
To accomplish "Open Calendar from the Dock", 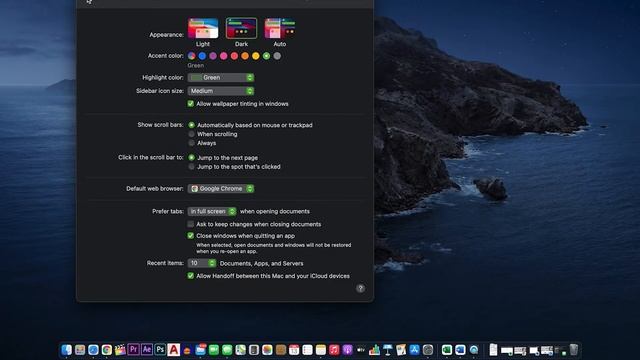I will [x=294, y=350].
